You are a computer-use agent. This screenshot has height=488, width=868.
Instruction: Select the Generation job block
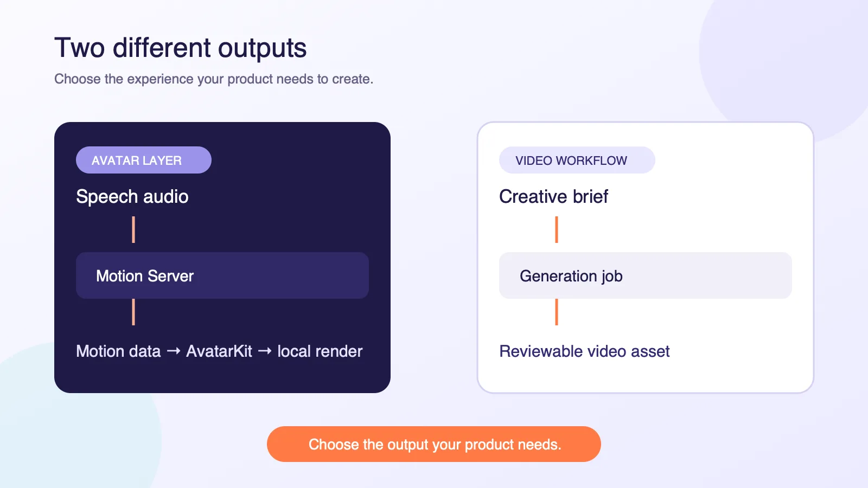[x=646, y=275]
